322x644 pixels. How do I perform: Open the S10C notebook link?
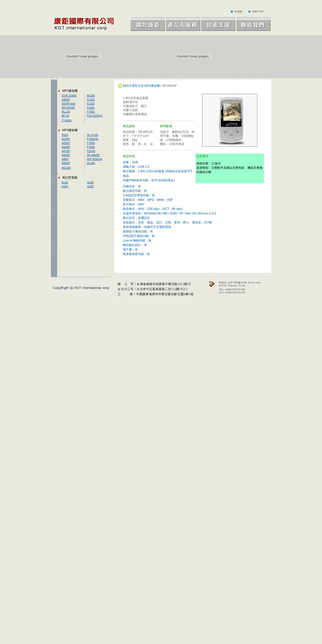point(65,186)
